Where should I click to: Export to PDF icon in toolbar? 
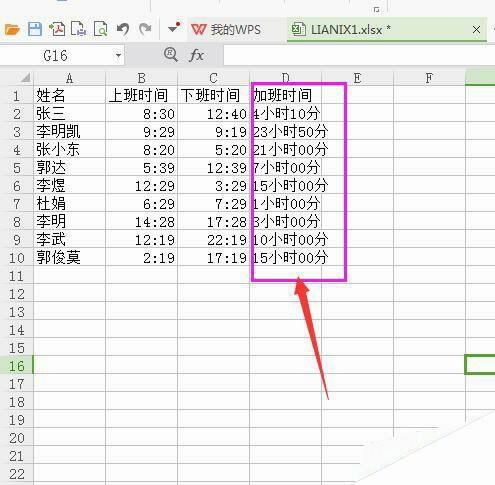(57, 29)
